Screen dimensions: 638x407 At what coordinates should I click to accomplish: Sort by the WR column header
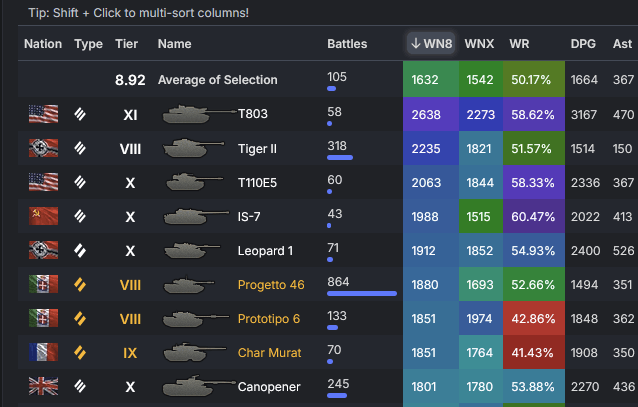pyautogui.click(x=519, y=44)
